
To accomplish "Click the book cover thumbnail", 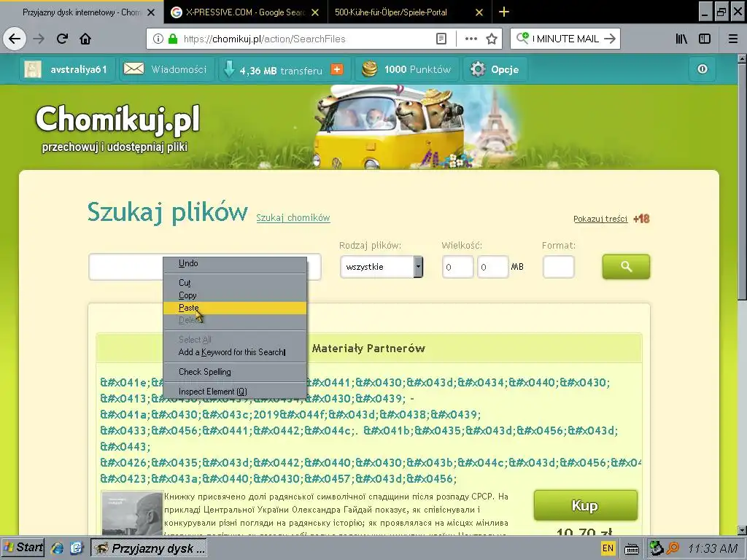I will [x=133, y=513].
